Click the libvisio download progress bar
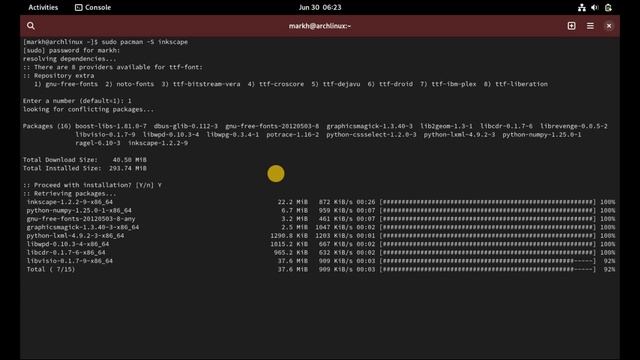Viewport: 640px width, 360px height. coord(488,261)
